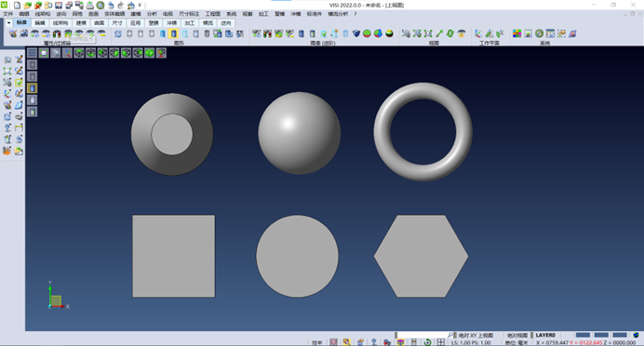Open the 尺寸标注 menu
Viewport: 644px width, 346px height.
point(189,14)
